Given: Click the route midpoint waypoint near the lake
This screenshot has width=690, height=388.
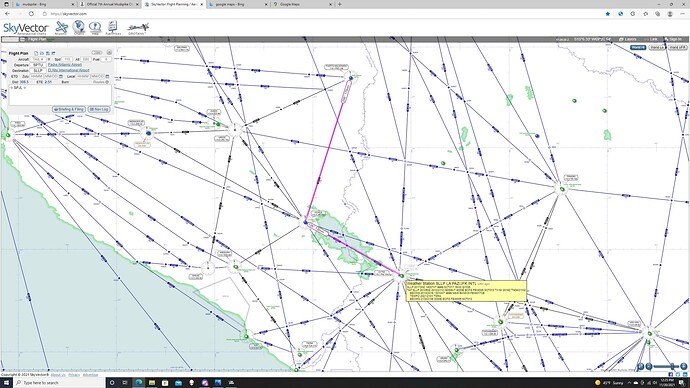Looking at the screenshot, I should coord(305,222).
